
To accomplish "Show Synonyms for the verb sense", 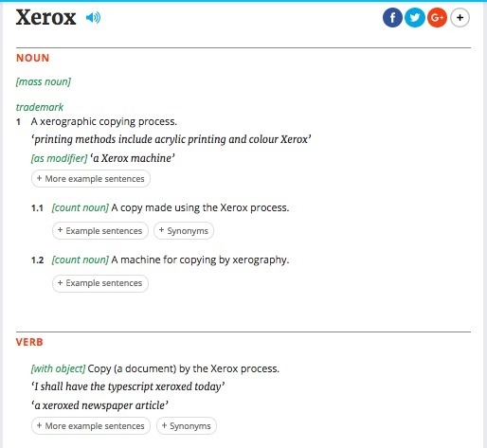I will pyautogui.click(x=187, y=426).
